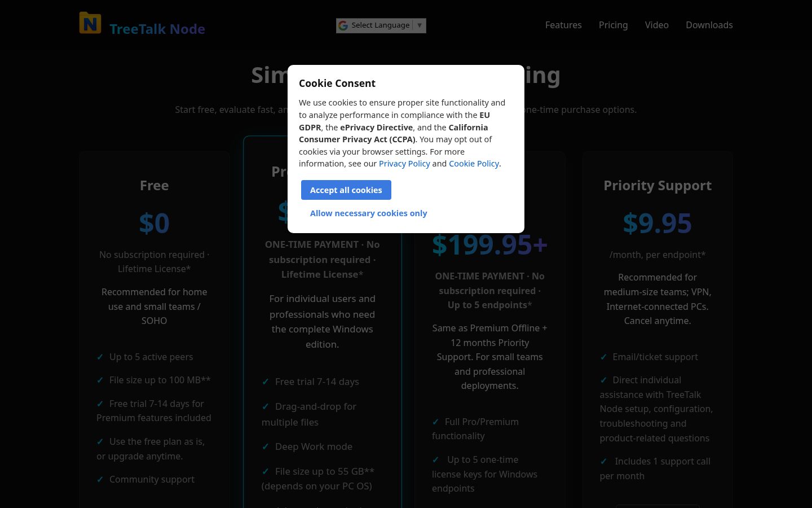812x508 pixels.
Task: Click checkmark beside 'Up to 5 one-time license keys'
Action: (x=435, y=460)
